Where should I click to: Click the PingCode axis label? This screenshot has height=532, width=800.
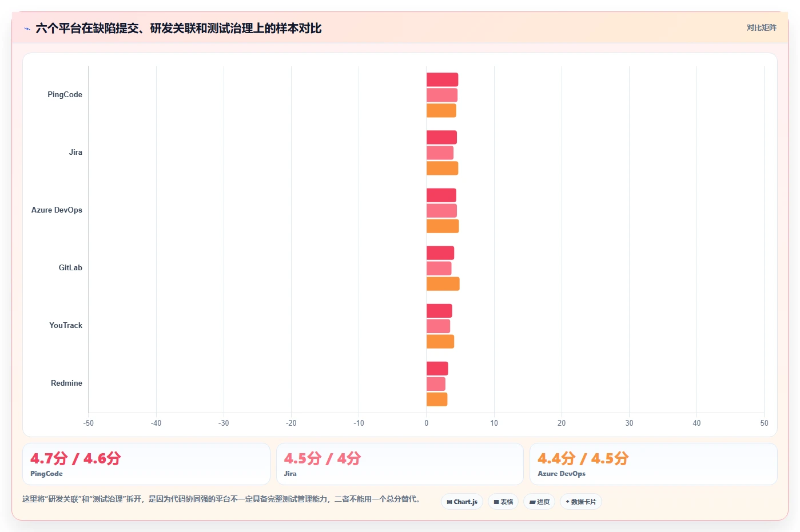click(65, 95)
